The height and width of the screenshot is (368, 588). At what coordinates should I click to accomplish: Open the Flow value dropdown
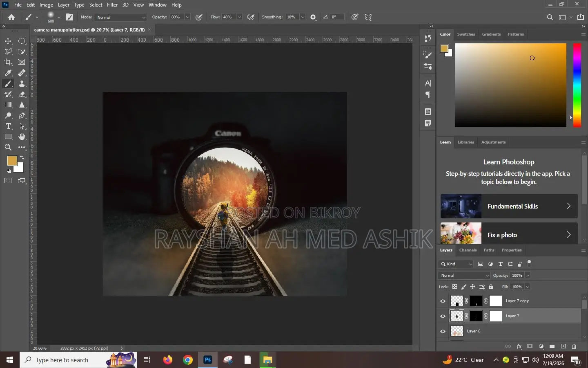point(239,17)
